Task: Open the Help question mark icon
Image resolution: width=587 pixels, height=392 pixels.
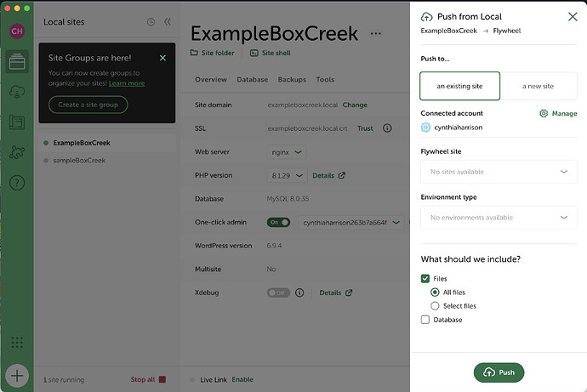Action: coord(17,183)
